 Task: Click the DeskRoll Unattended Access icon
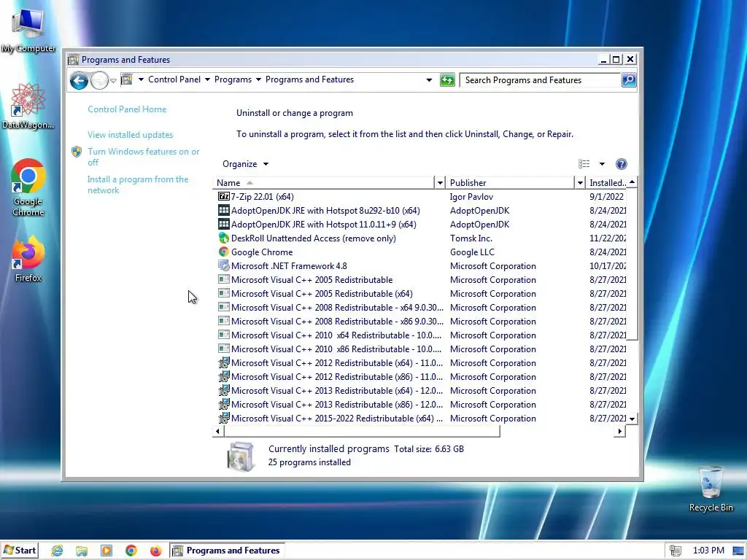(223, 238)
